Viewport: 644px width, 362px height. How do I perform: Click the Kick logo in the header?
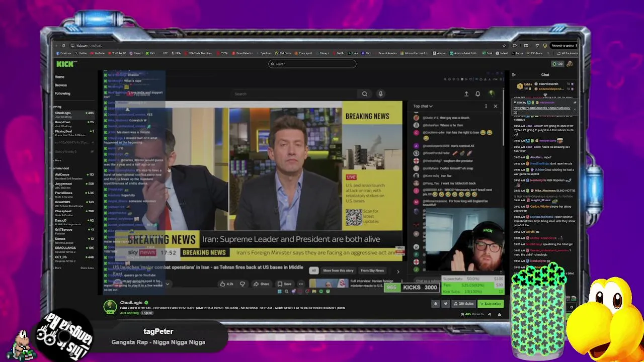click(66, 64)
